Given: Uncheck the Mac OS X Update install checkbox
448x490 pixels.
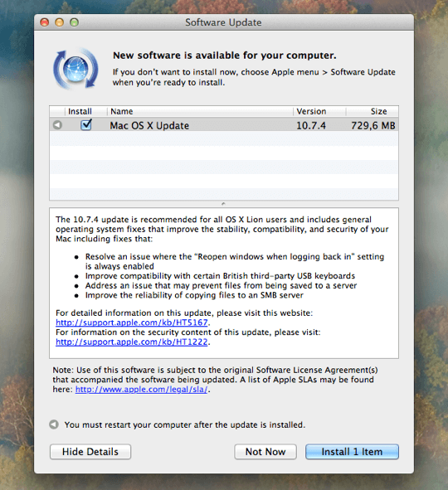Looking at the screenshot, I should (86, 124).
